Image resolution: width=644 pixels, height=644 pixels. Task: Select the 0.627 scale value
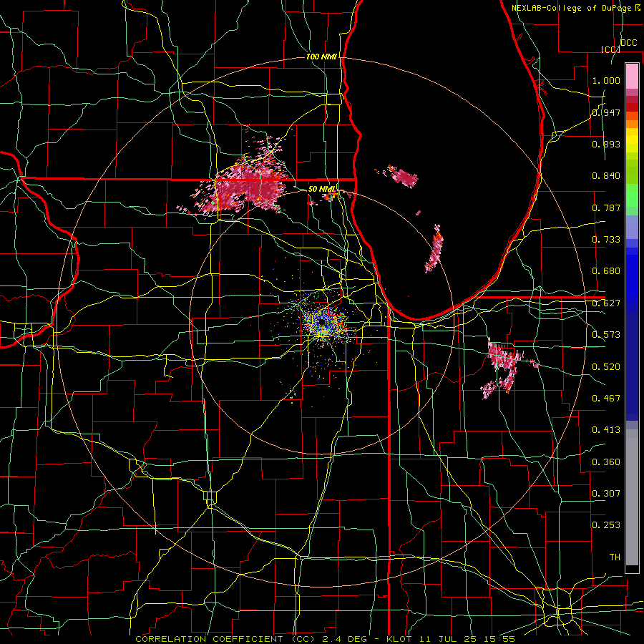pos(606,303)
